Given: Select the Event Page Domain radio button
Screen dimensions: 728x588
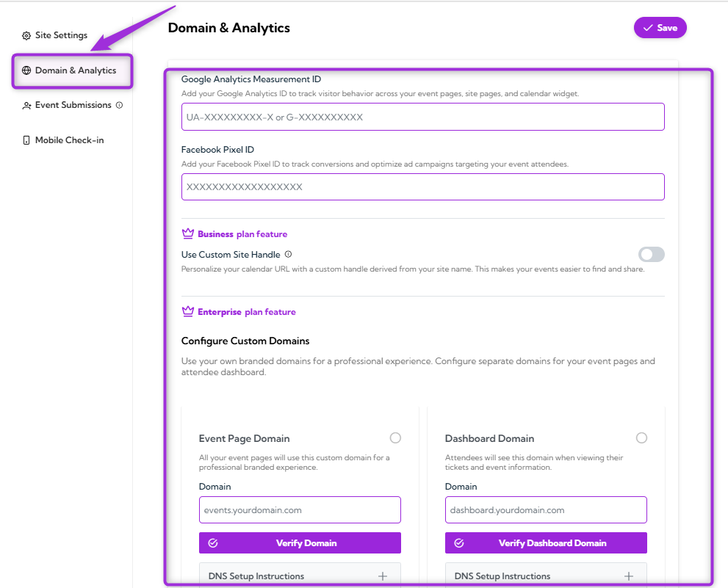Looking at the screenshot, I should point(395,438).
